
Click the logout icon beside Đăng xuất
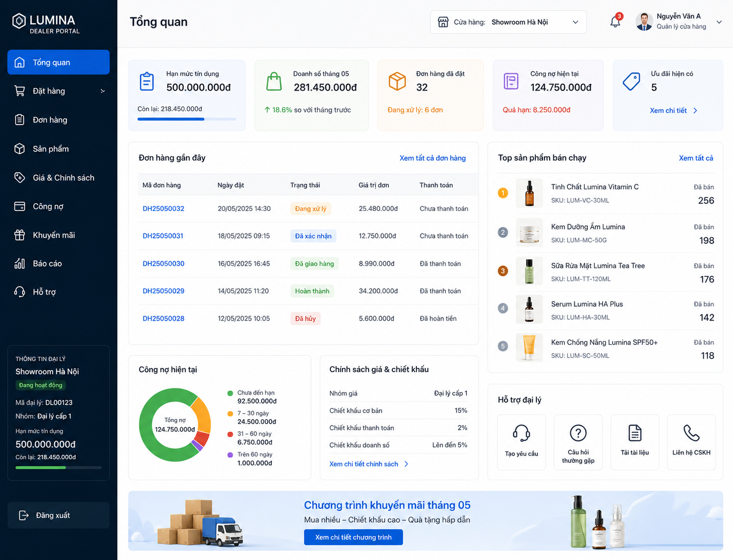tap(23, 515)
